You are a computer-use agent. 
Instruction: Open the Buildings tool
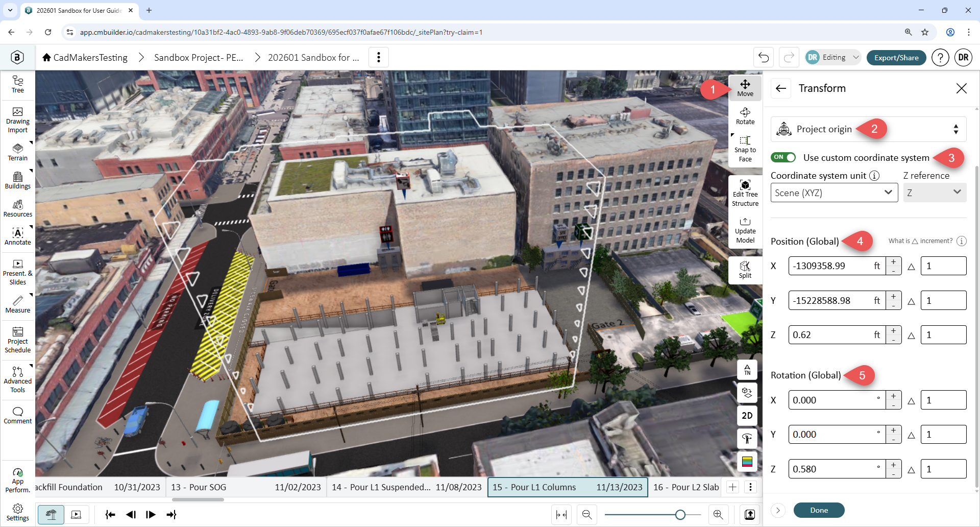click(x=18, y=180)
